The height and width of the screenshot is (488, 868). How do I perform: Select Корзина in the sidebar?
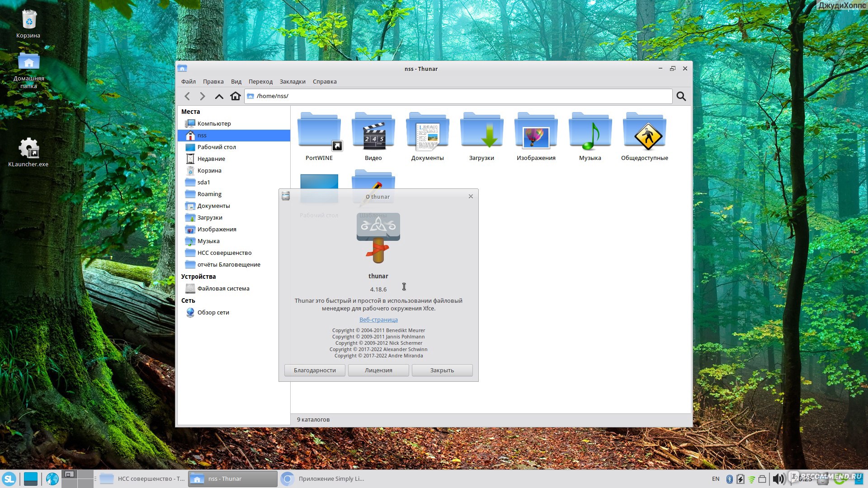[234, 170]
